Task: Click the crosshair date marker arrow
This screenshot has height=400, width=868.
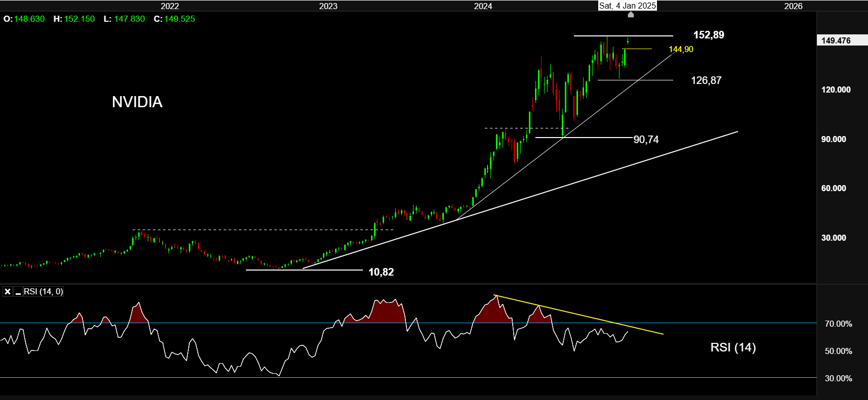Action: 631,15
